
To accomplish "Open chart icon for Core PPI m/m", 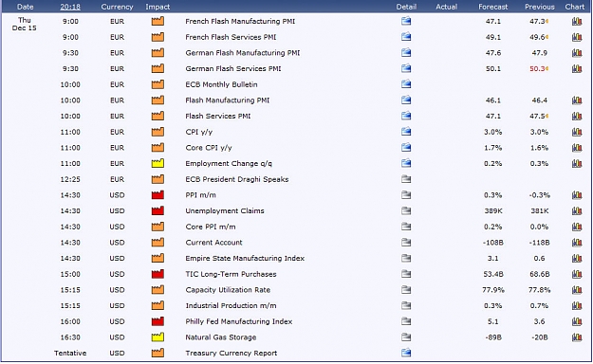I will pyautogui.click(x=577, y=227).
